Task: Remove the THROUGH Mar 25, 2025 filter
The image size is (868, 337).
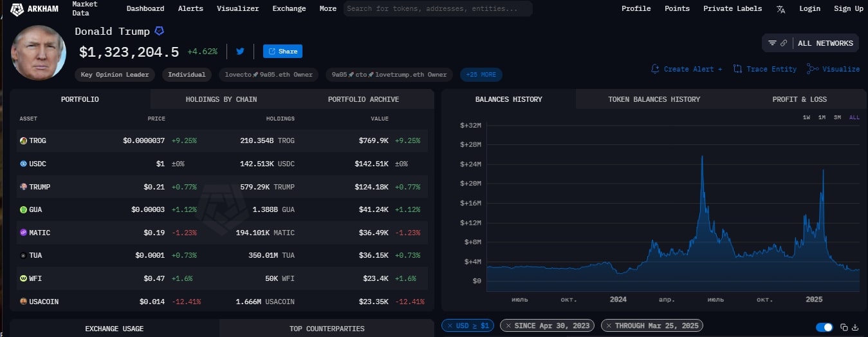Action: click(609, 326)
